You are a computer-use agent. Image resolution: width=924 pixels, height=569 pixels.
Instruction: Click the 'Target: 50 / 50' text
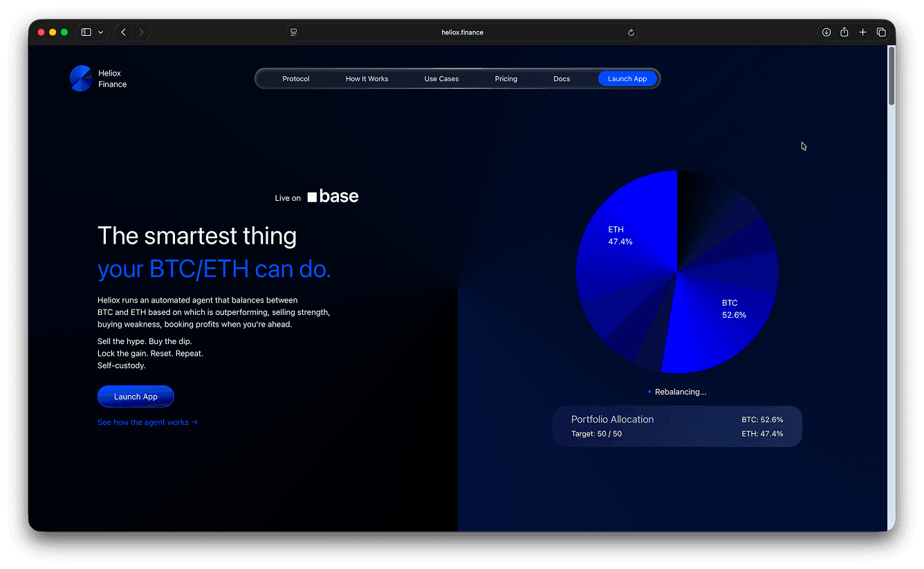(596, 434)
